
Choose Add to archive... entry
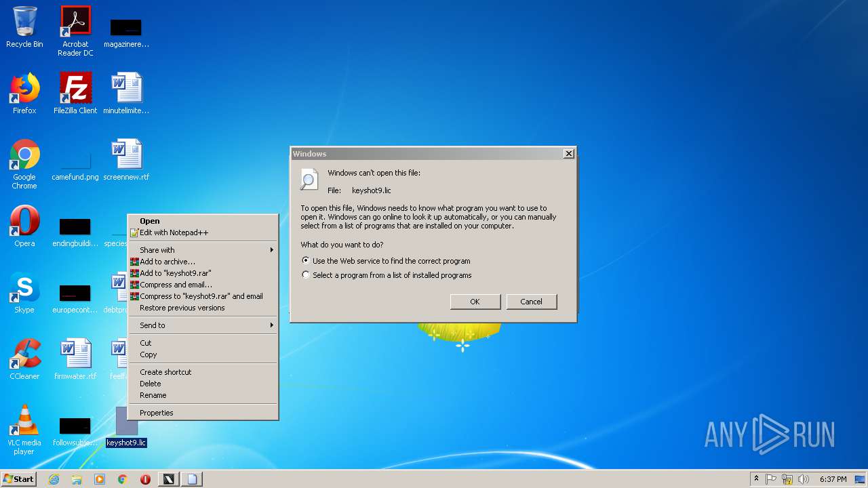[x=203, y=262]
